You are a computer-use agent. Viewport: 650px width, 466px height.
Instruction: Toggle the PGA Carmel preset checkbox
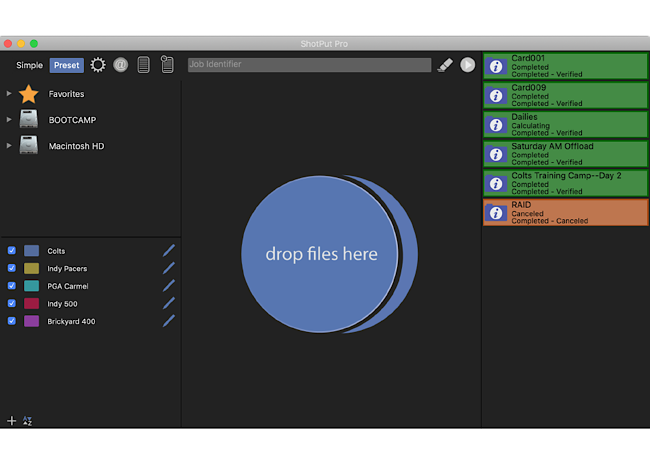[12, 286]
